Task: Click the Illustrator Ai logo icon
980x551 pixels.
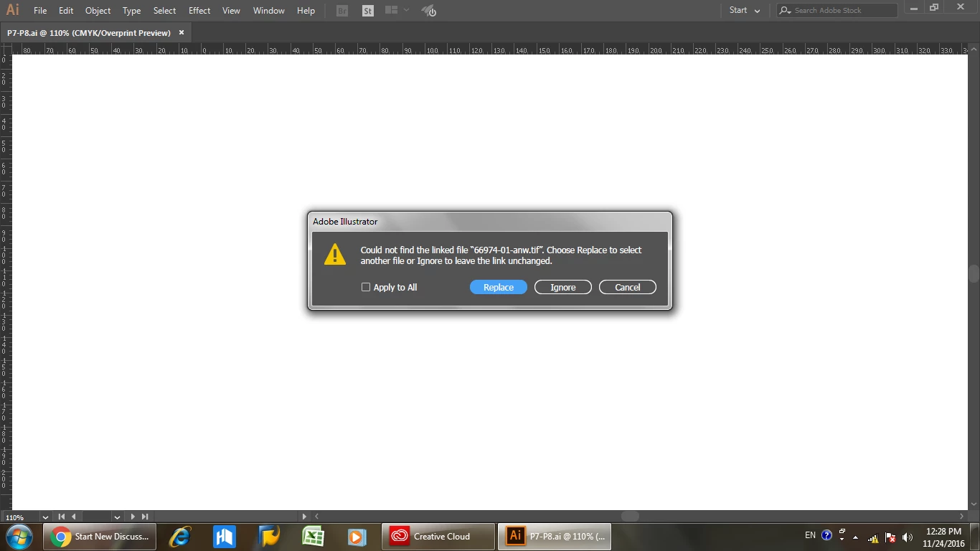Action: (12, 10)
